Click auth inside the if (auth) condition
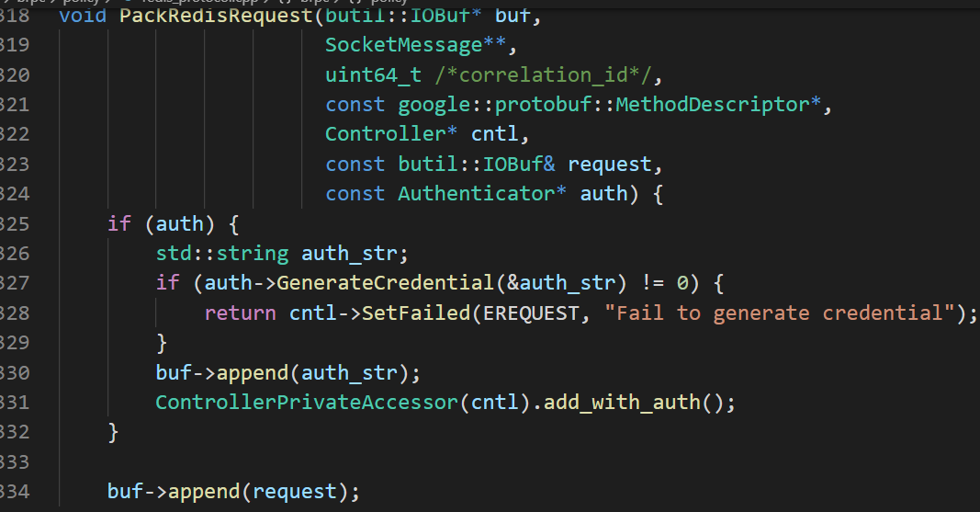The image size is (980, 512). [x=179, y=223]
